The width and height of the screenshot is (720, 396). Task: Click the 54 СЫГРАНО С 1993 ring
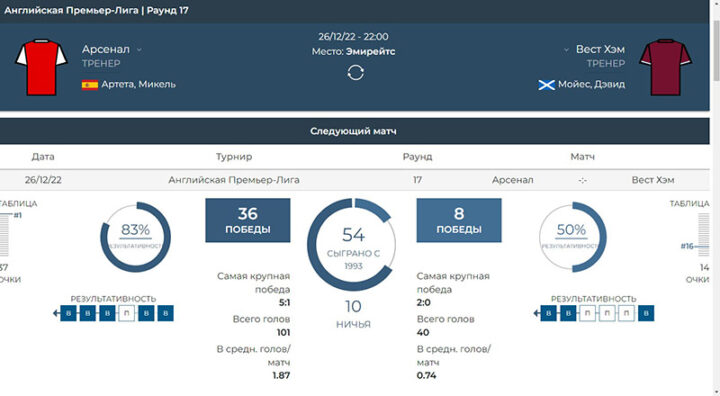point(352,245)
